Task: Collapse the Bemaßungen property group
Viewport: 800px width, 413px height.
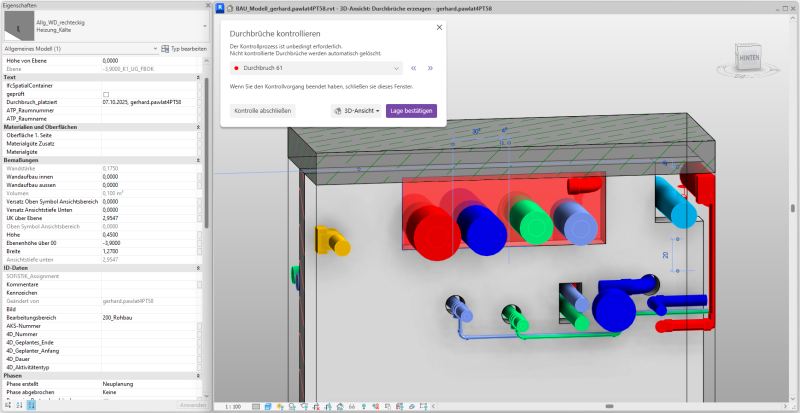Action: click(x=199, y=160)
